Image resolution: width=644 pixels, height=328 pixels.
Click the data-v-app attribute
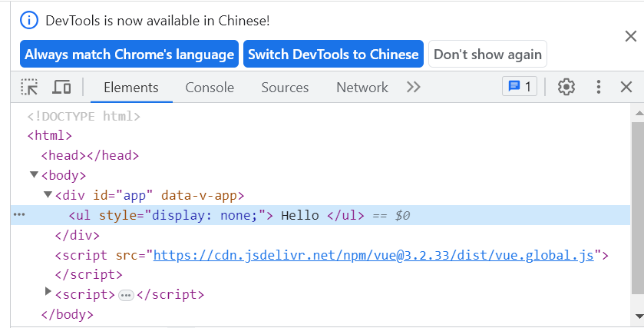(199, 195)
